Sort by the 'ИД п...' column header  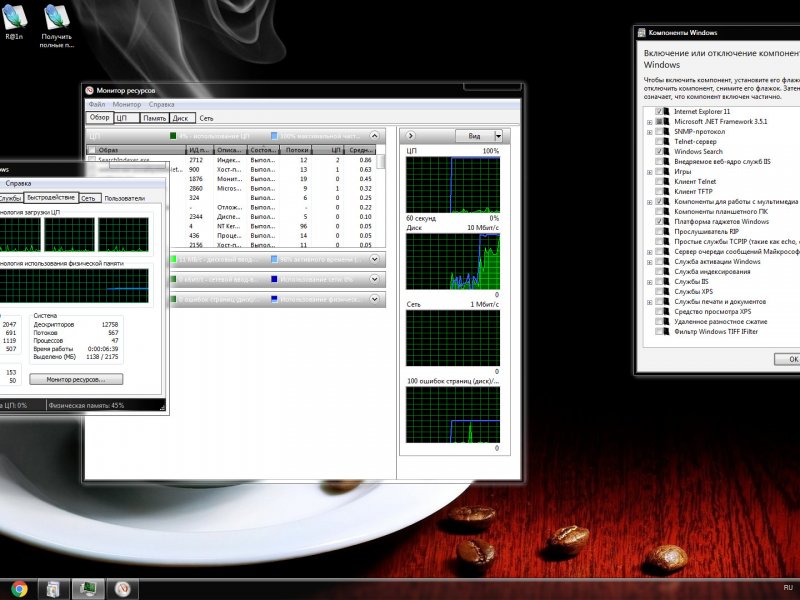[199, 150]
